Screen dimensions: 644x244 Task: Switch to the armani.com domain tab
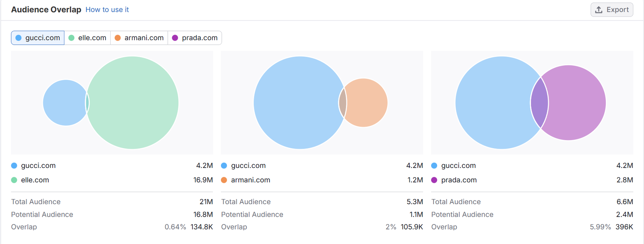(x=139, y=38)
